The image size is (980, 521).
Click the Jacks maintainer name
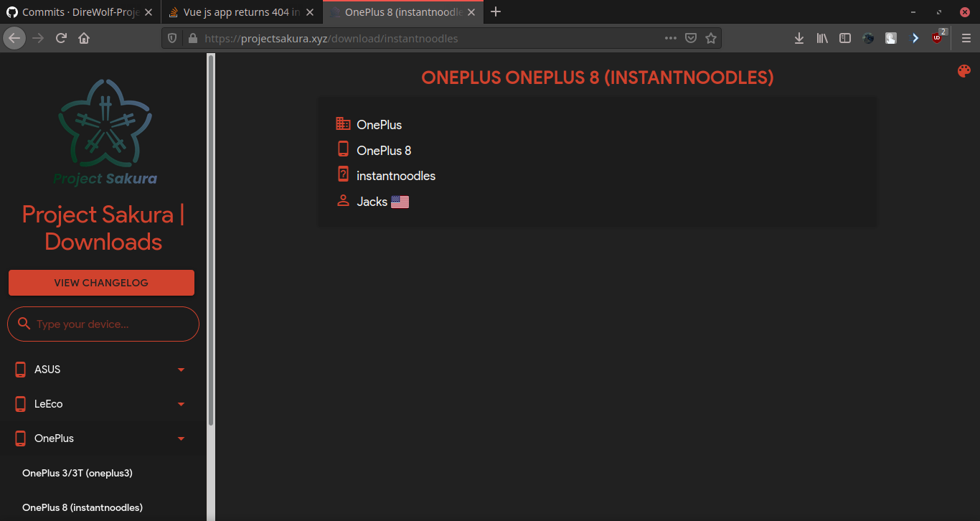pos(372,202)
